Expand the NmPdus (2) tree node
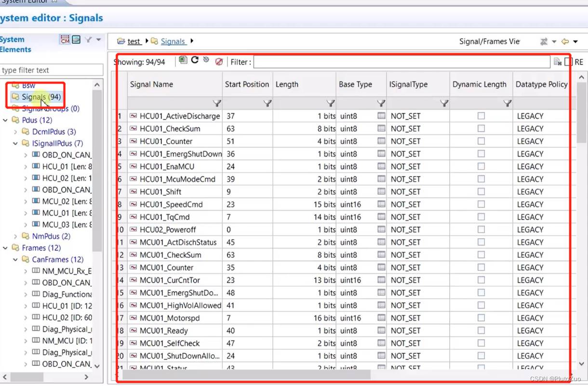The image size is (588, 386). 15,236
